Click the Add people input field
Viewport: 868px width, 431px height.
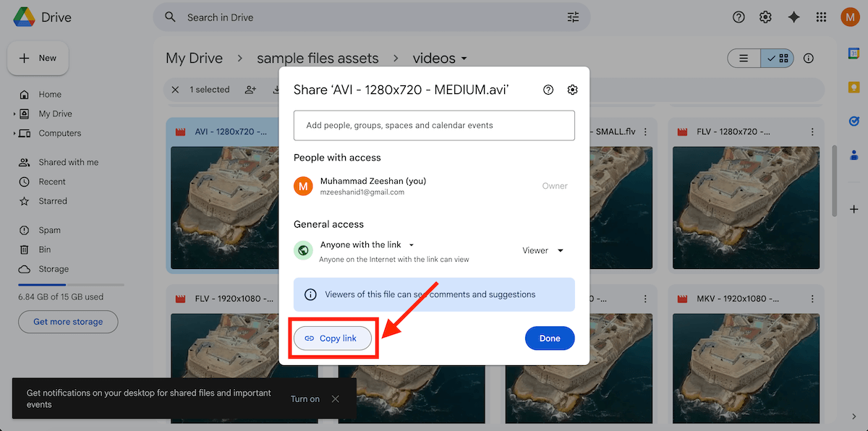(434, 125)
